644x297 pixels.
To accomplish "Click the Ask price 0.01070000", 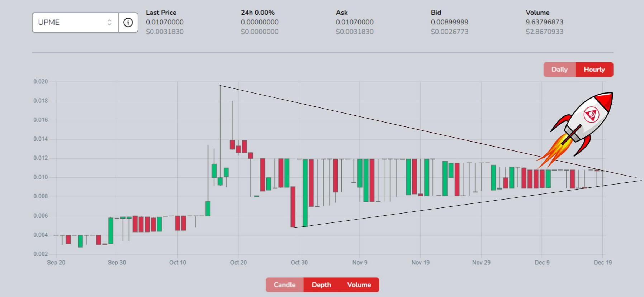I will pyautogui.click(x=355, y=22).
